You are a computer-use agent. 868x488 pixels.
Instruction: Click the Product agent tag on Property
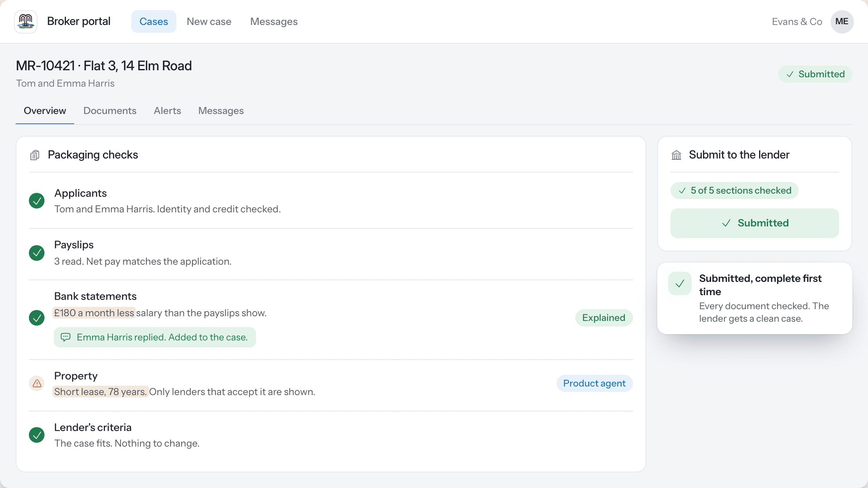(x=594, y=383)
